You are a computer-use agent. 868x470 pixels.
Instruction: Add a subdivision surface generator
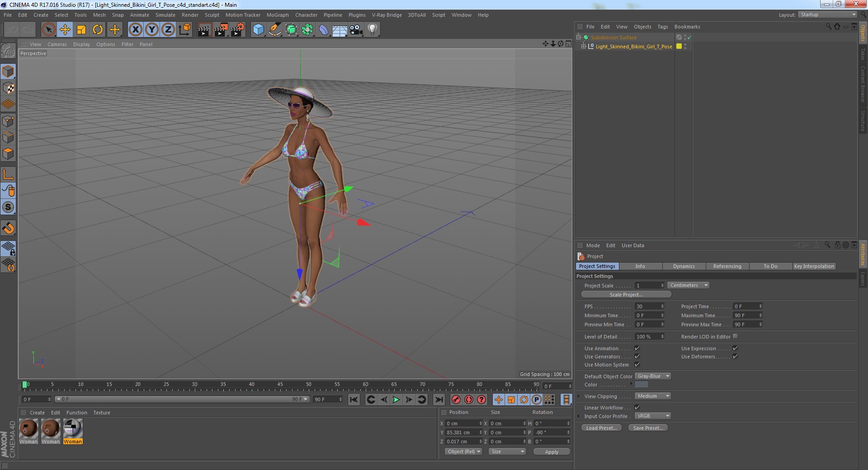291,30
